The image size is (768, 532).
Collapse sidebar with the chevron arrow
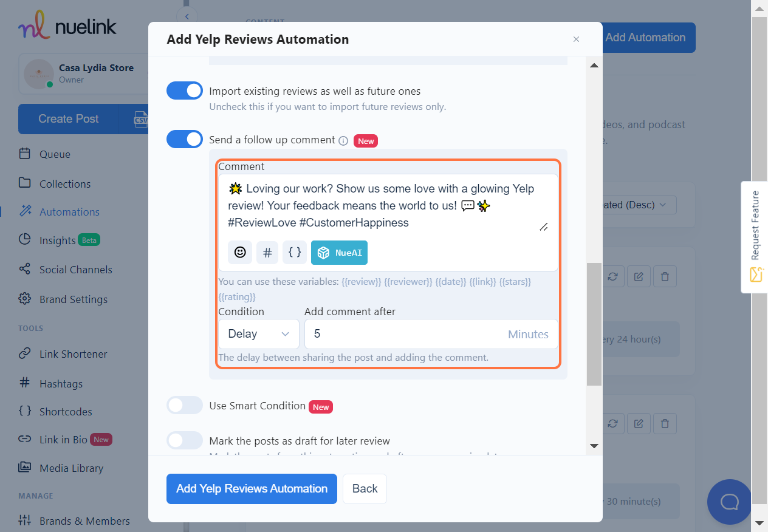point(187,16)
